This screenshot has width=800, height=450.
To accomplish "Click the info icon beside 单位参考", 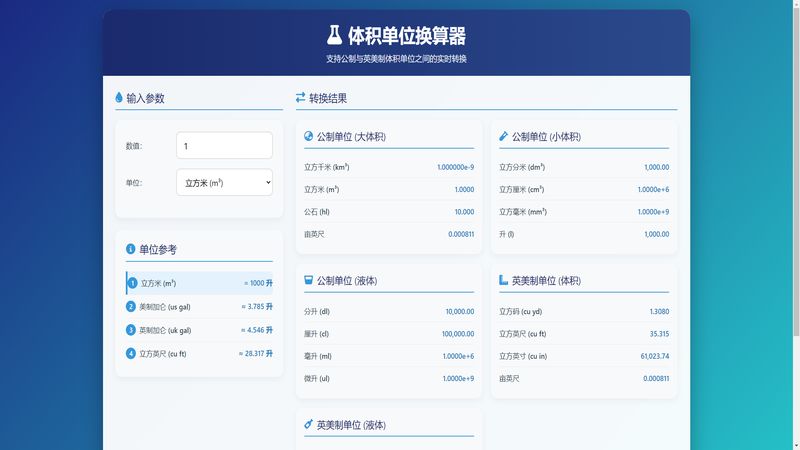I will click(x=130, y=249).
